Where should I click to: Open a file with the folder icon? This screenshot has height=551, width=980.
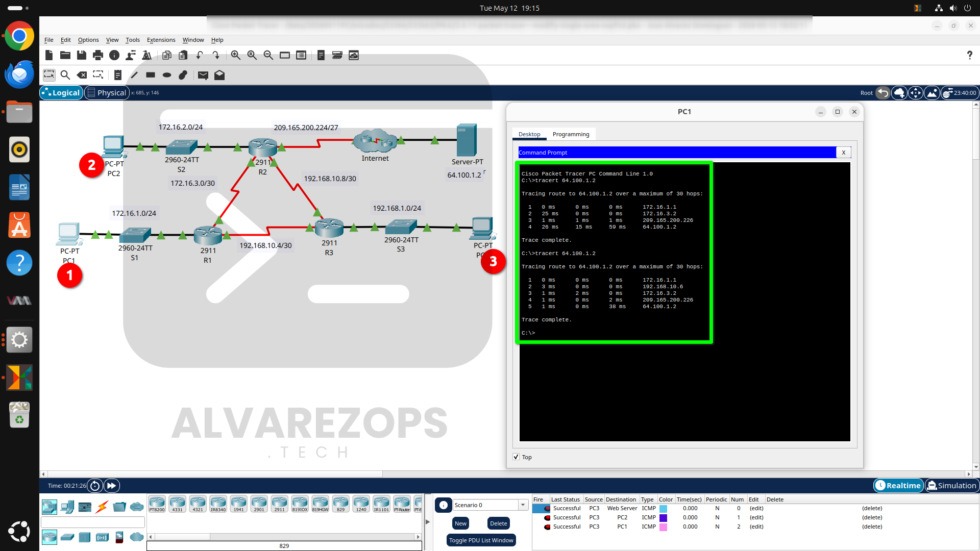(65, 55)
